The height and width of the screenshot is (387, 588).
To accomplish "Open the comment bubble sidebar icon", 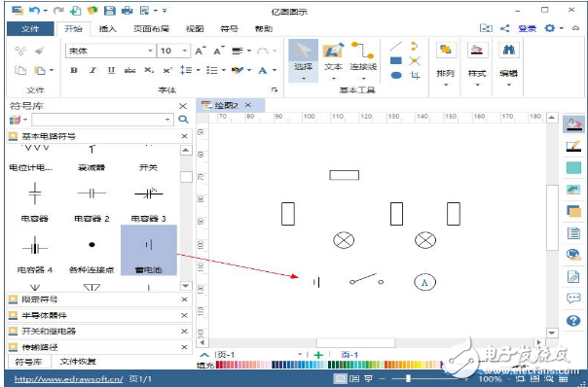I will point(573,299).
